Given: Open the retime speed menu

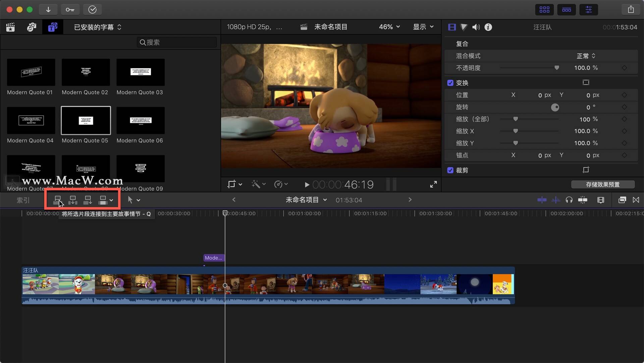Looking at the screenshot, I should 281,184.
